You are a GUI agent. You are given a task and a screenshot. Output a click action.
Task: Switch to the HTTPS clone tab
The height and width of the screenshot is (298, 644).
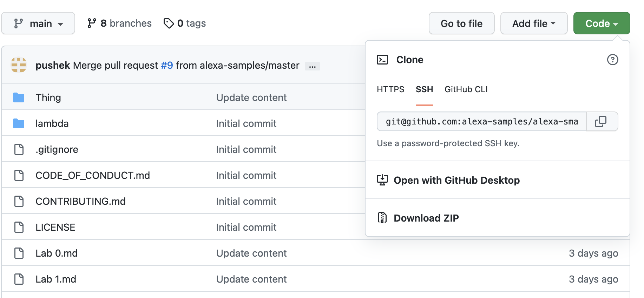point(390,89)
